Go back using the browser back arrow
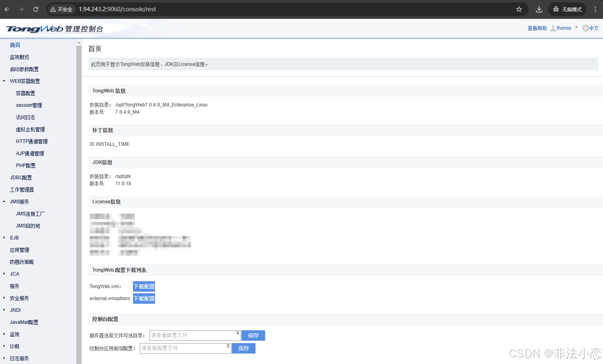This screenshot has width=603, height=364. (7, 9)
